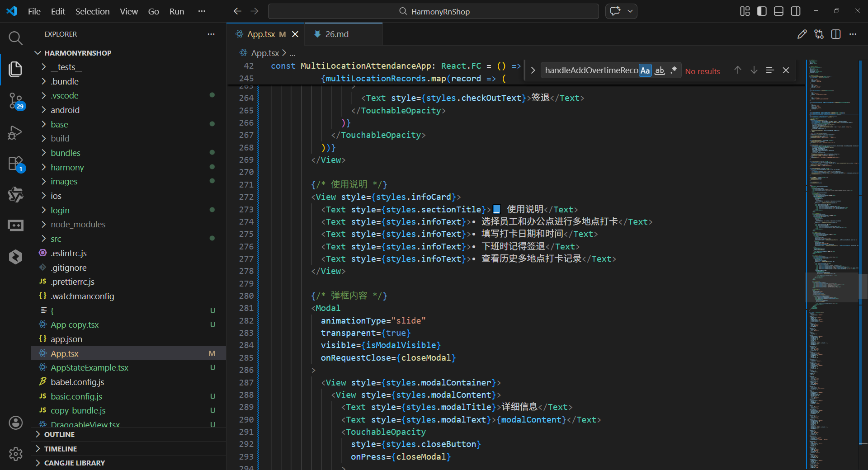Expand the android folder
This screenshot has height=470, width=868.
[129, 110]
